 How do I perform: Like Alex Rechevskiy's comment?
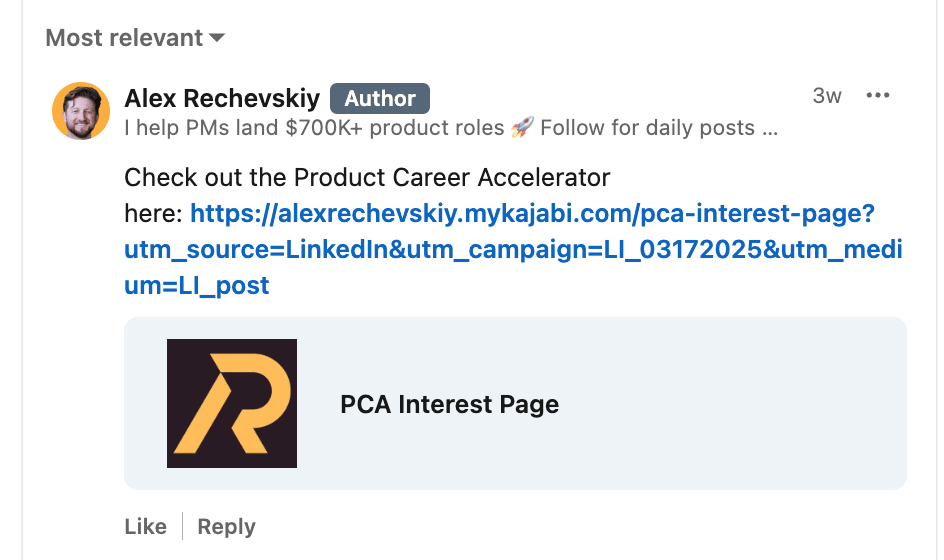point(145,526)
